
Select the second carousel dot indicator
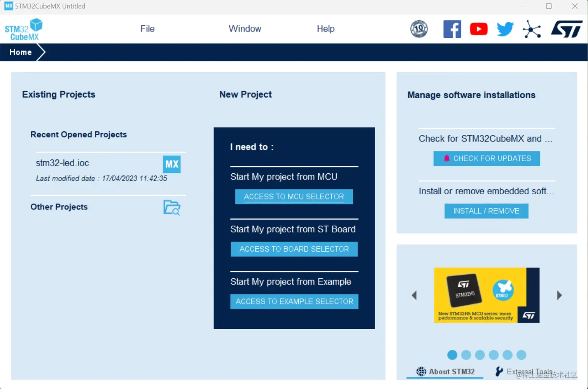coord(466,355)
